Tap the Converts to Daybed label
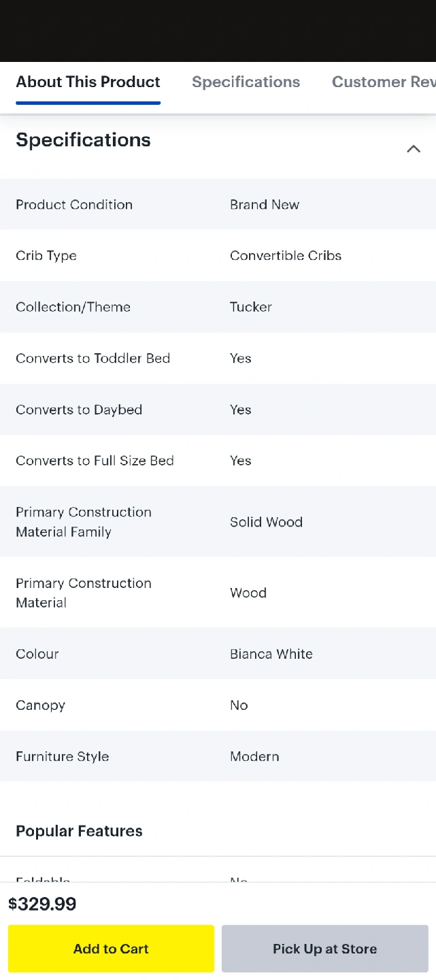This screenshot has height=980, width=436. (79, 410)
